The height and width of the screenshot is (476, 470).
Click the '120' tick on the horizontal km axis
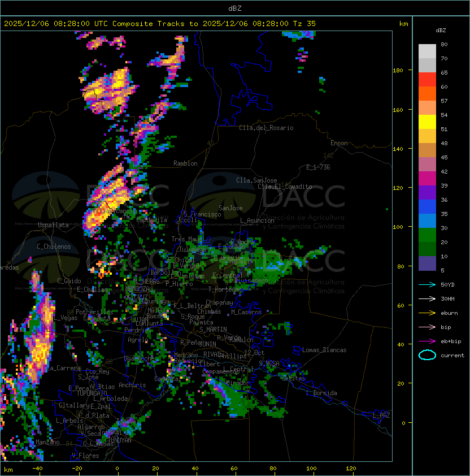coord(351,469)
